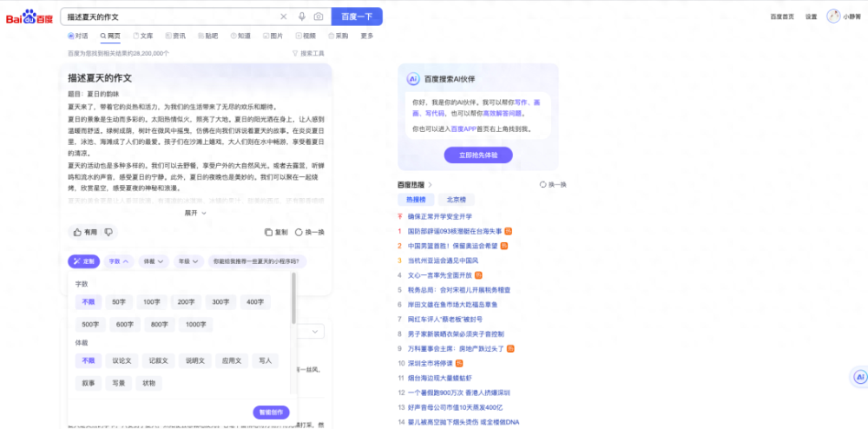Viewport: 868px width, 429px height.
Task: Click the 高效解答问题 link
Action: 503,114
